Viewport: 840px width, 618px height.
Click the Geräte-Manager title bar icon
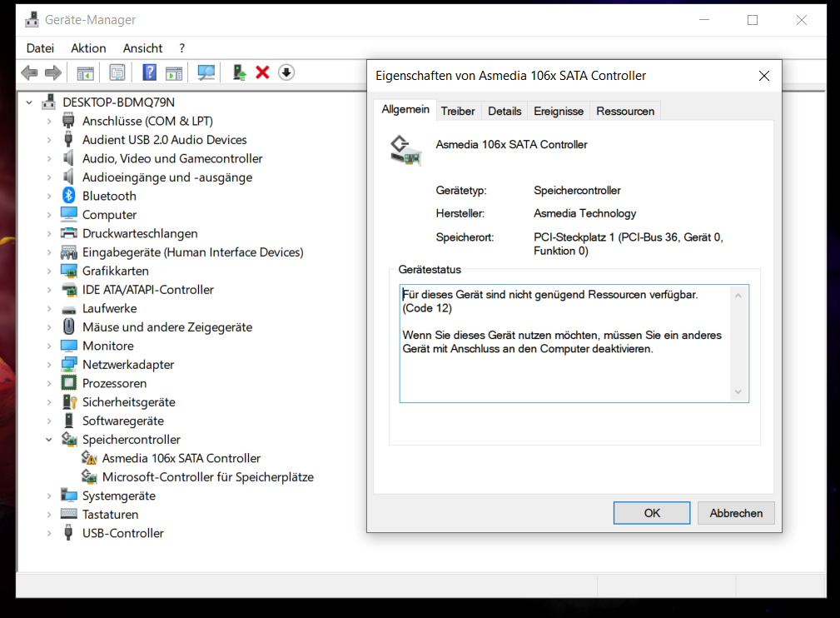[x=32, y=20]
